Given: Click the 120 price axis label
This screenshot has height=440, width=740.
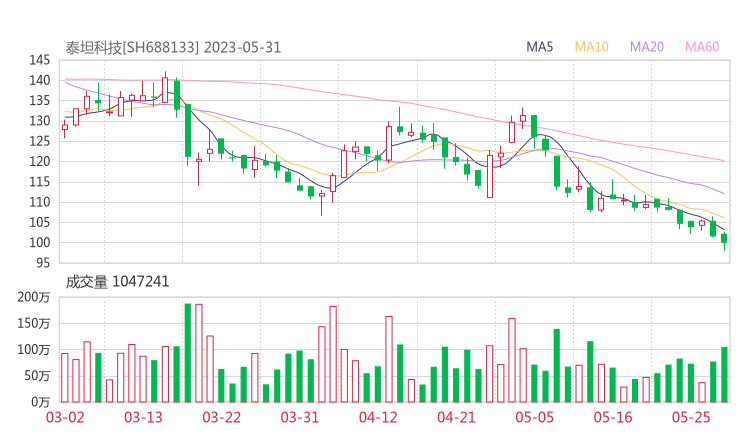Looking at the screenshot, I should 40,161.
